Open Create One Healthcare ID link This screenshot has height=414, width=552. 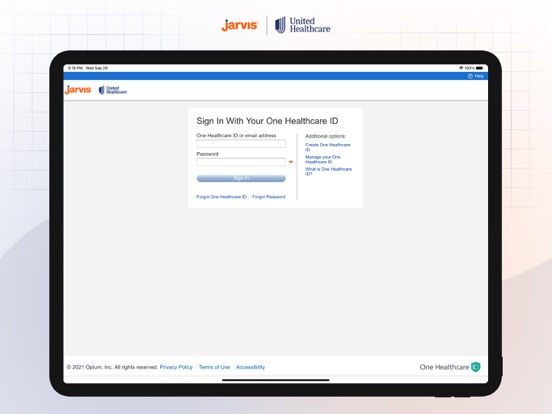[x=328, y=147]
